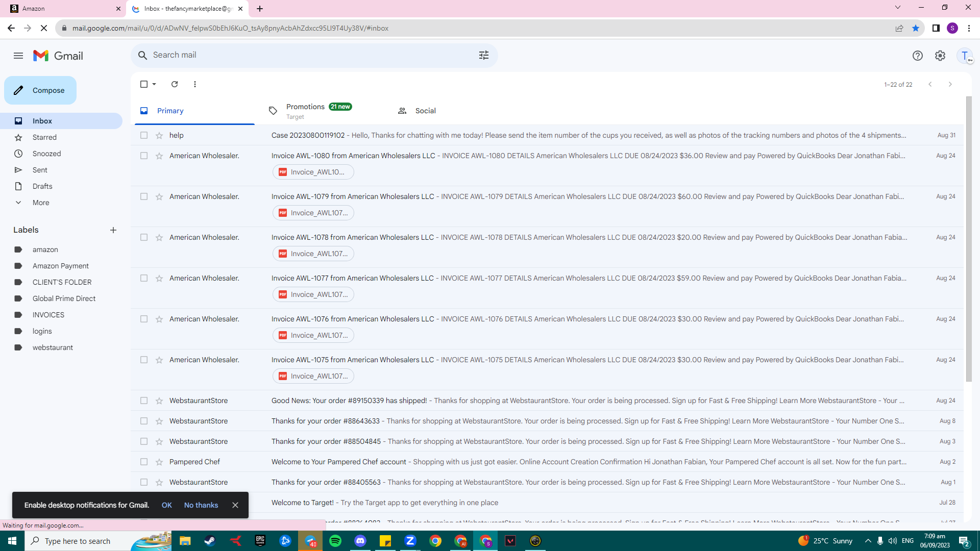
Task: Open select dropdown arrow next to checkbox
Action: (x=154, y=84)
